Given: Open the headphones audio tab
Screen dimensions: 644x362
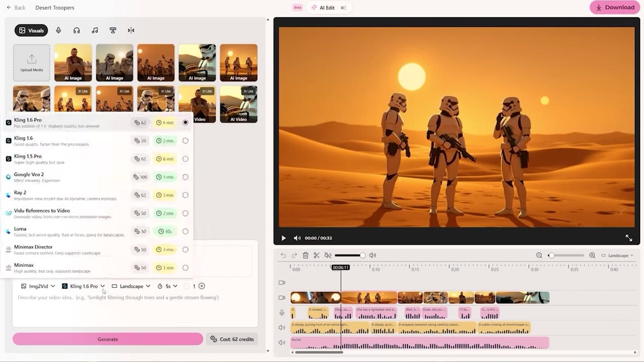Looking at the screenshot, I should pos(76,31).
